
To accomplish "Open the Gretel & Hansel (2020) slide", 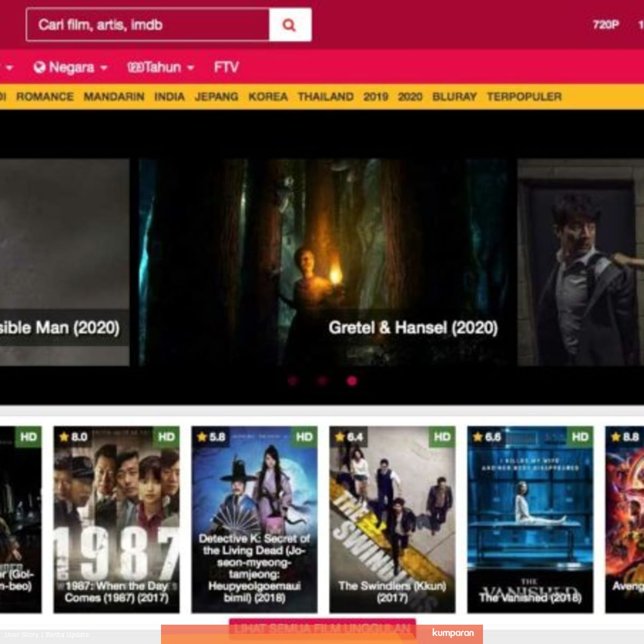I will 324,262.
